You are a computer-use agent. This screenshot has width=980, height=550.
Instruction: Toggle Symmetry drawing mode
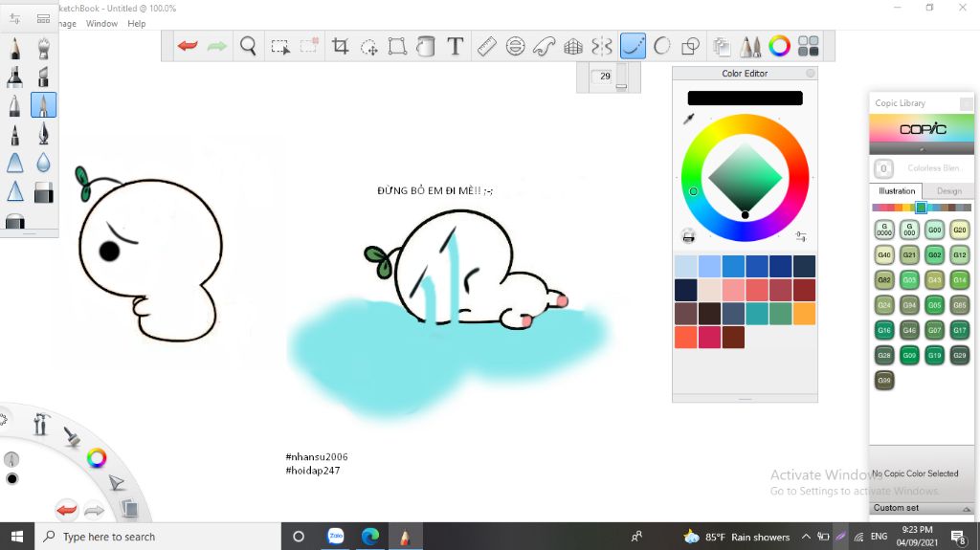[x=602, y=46]
